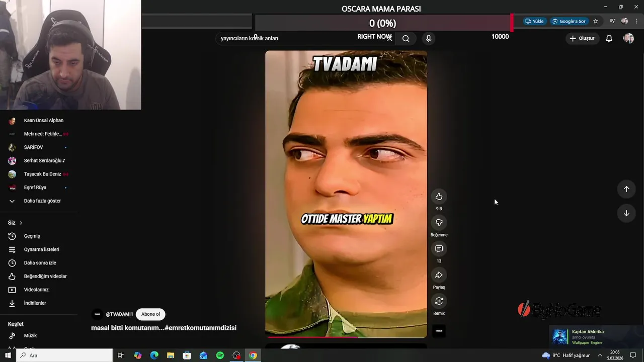Share the Short with Paylaş icon
The width and height of the screenshot is (644, 362).
pyautogui.click(x=439, y=275)
